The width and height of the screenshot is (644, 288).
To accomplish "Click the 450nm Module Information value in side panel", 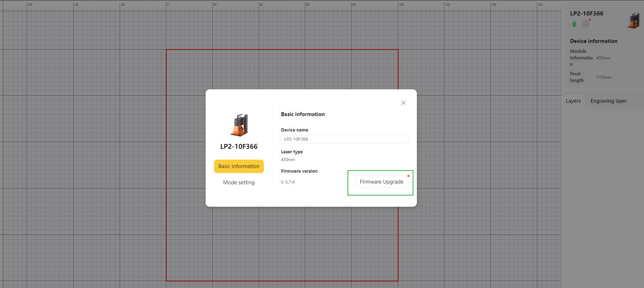I will point(603,58).
